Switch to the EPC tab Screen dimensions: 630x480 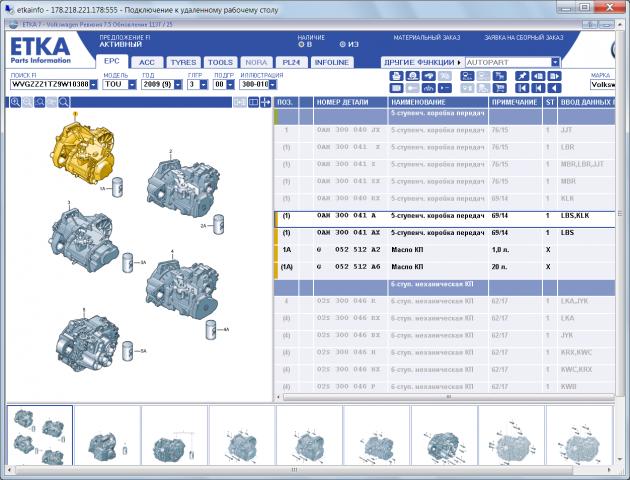point(112,61)
